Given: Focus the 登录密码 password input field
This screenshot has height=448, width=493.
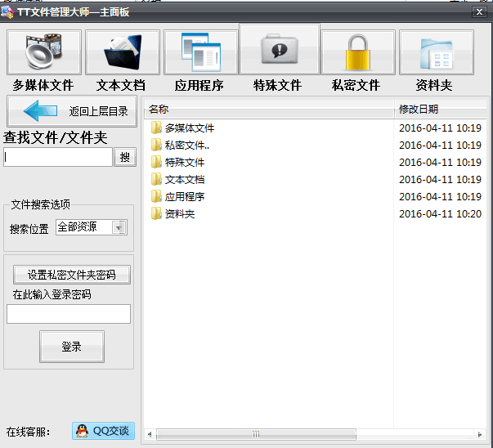Looking at the screenshot, I should (x=69, y=314).
